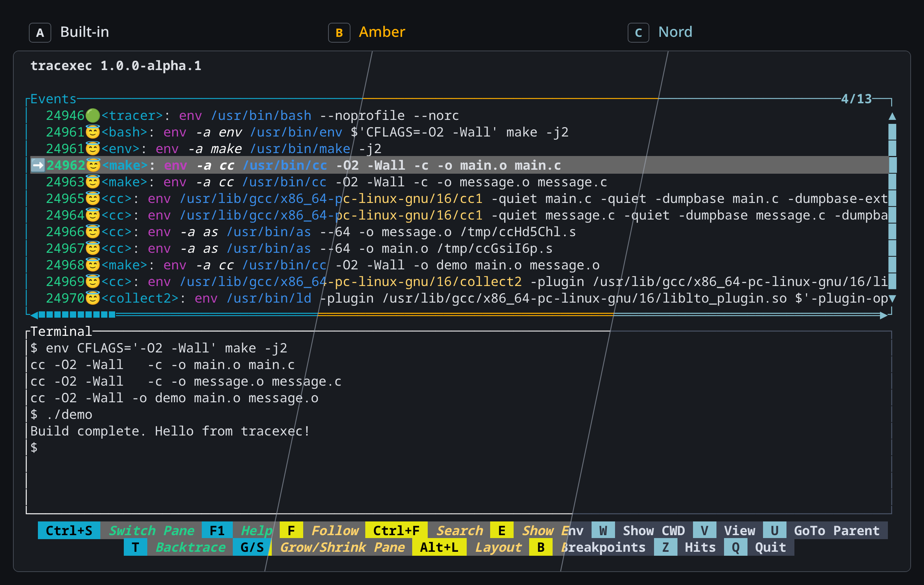
Task: Click the Ctrl+F key badge
Action: point(396,530)
